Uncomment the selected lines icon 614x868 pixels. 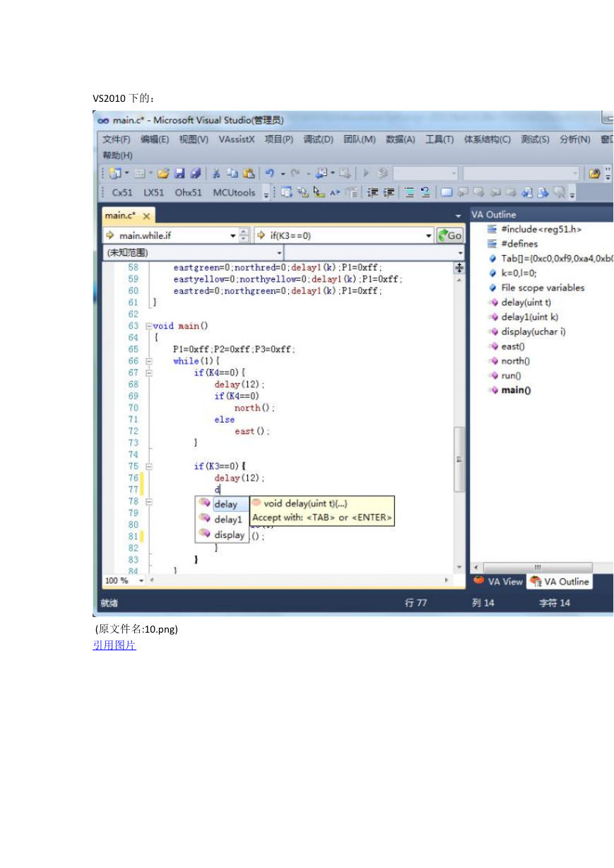(425, 192)
